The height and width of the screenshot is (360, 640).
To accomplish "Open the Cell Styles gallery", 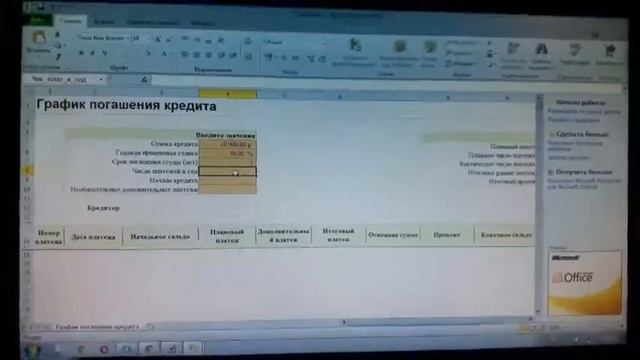I will [x=428, y=53].
